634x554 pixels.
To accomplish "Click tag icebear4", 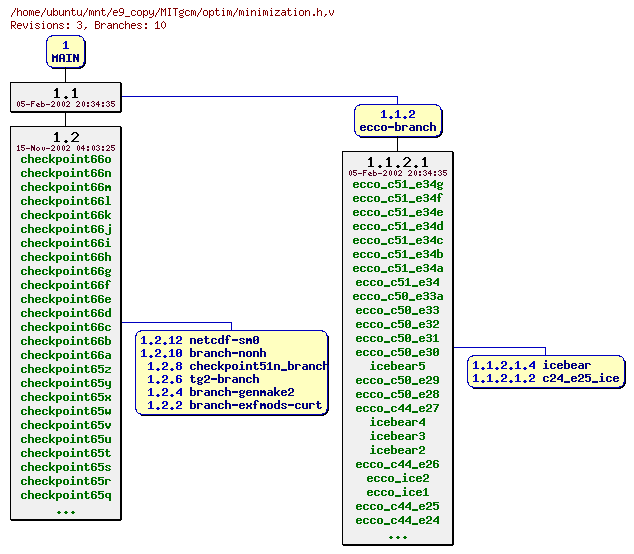I will (398, 422).
